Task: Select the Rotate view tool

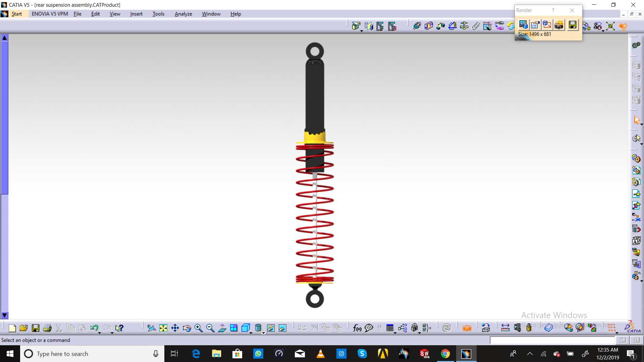Action: [187, 328]
